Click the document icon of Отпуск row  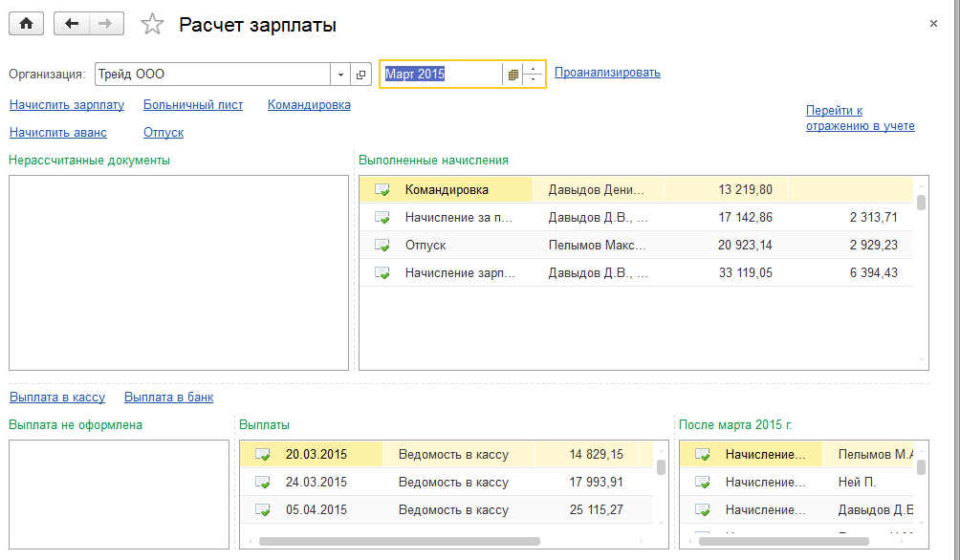click(382, 246)
